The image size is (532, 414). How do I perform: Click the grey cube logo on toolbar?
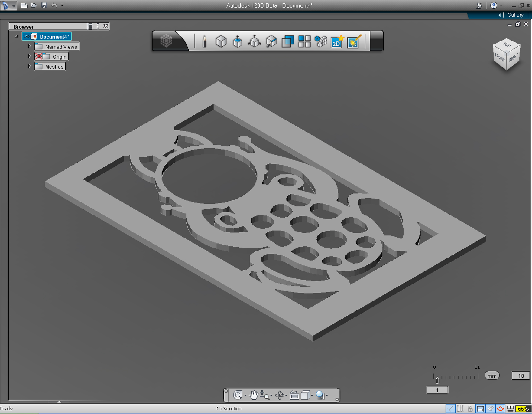[166, 41]
